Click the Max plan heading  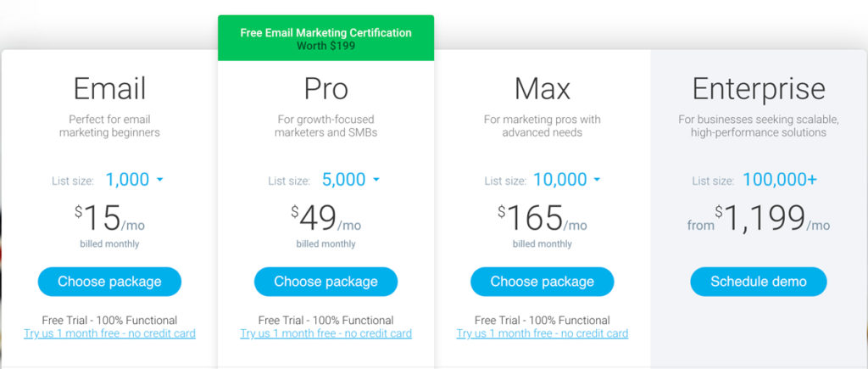point(542,89)
